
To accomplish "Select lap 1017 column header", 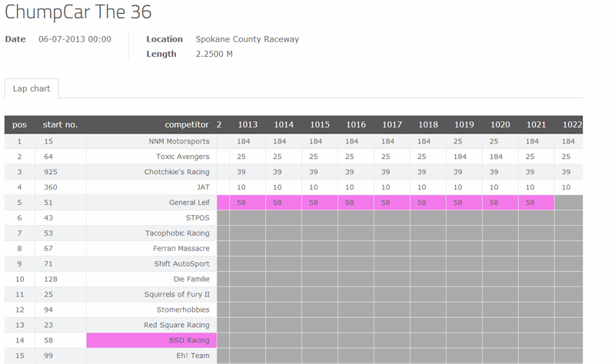I will point(392,124).
